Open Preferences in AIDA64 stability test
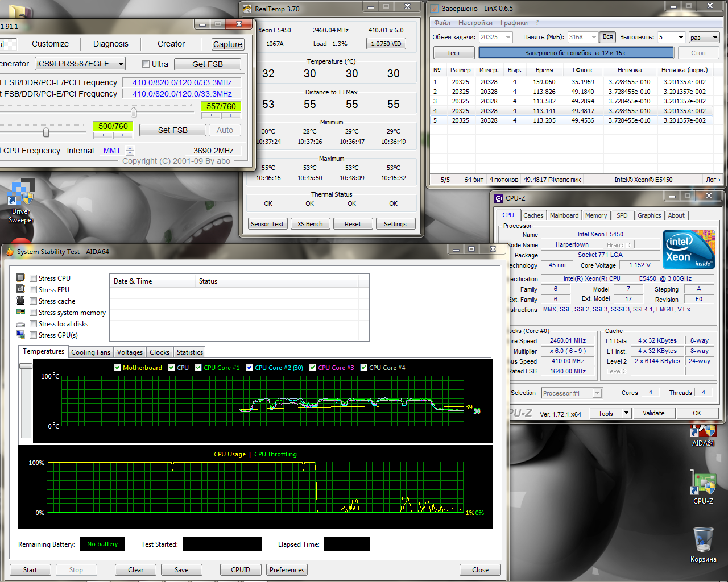Screen dimensions: 728x582 287,569
